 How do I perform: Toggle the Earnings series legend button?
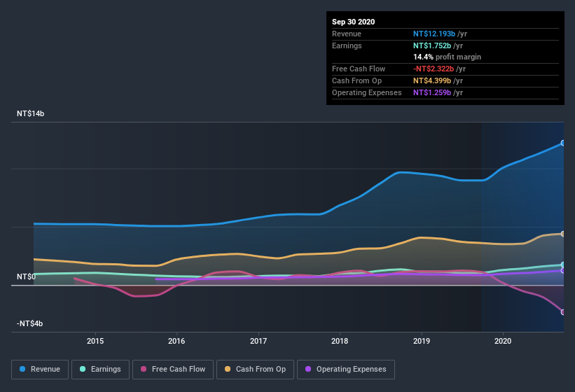100,370
